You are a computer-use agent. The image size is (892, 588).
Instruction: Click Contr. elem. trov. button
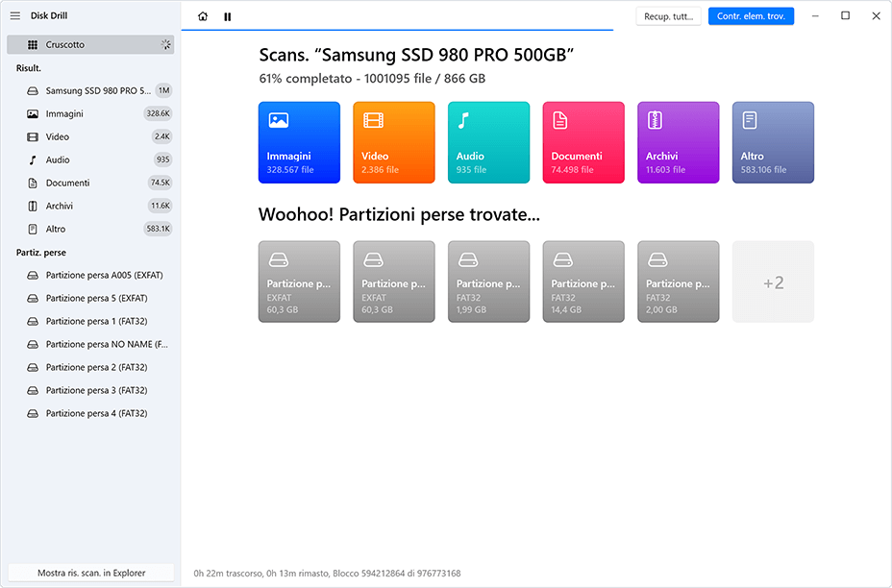point(751,16)
